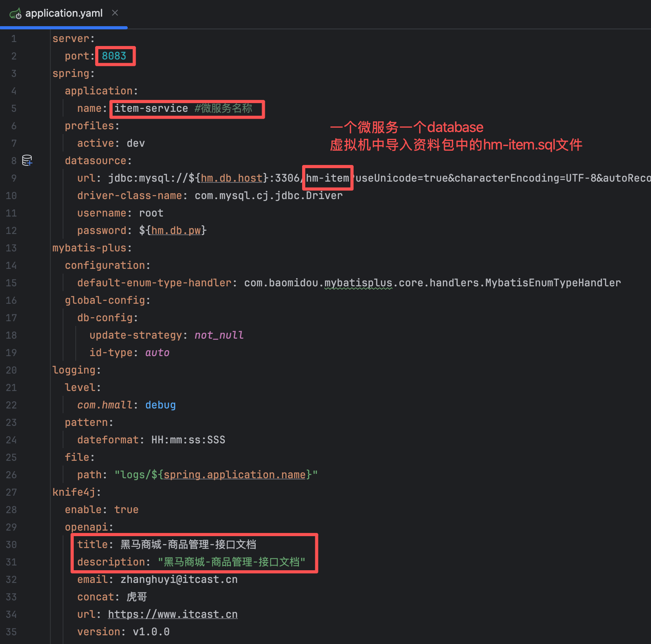This screenshot has height=644, width=651.
Task: Click the 'level:' key
Action: coord(83,387)
